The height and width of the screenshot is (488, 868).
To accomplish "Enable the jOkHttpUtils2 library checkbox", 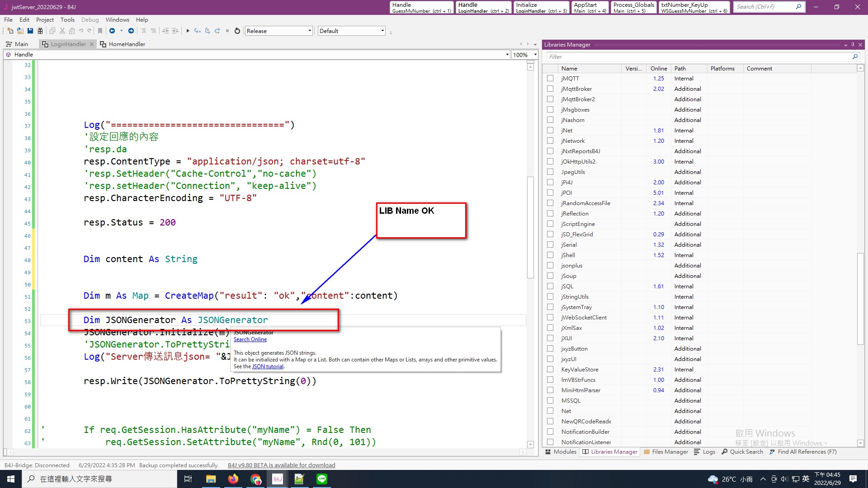I will (x=550, y=161).
